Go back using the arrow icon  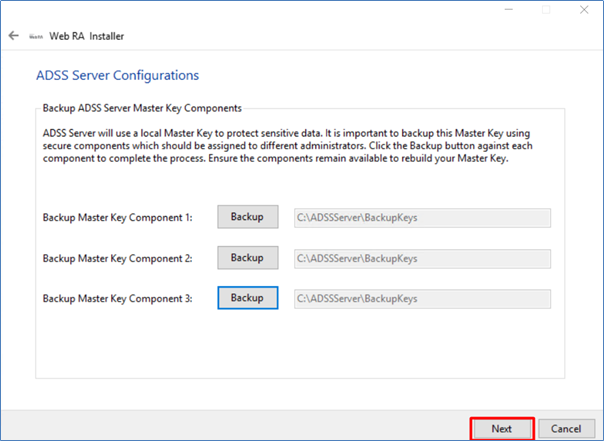13,36
